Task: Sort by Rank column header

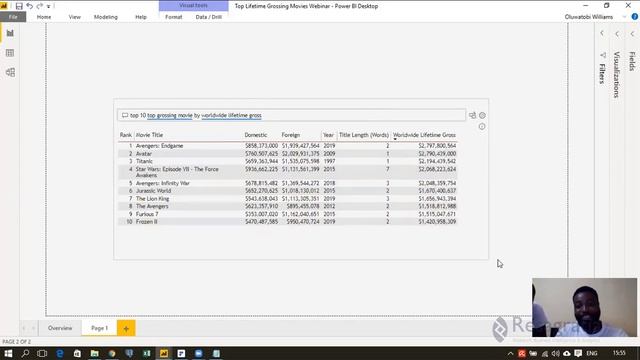Action: pos(125,135)
